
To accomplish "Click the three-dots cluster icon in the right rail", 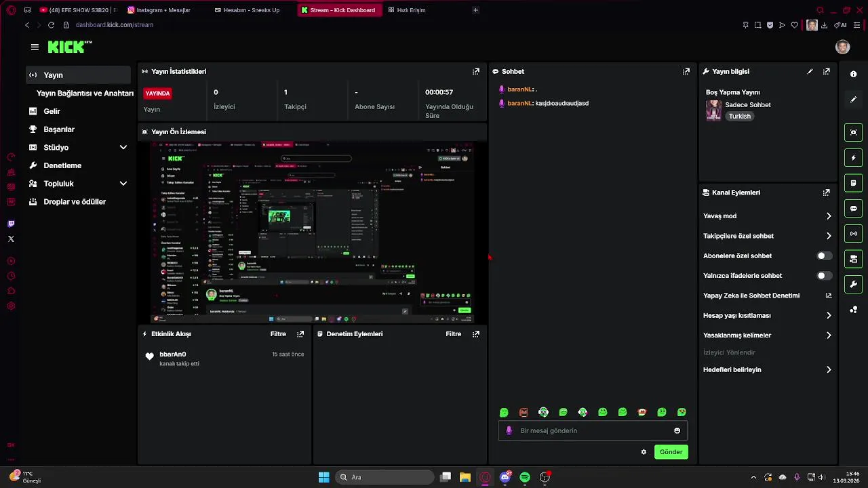I will 854,310.
